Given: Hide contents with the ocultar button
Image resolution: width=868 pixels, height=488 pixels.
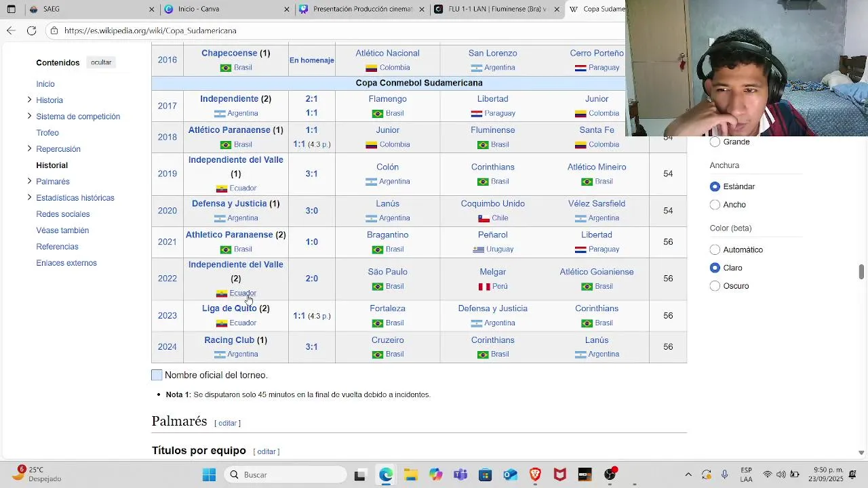Looking at the screenshot, I should click(101, 62).
